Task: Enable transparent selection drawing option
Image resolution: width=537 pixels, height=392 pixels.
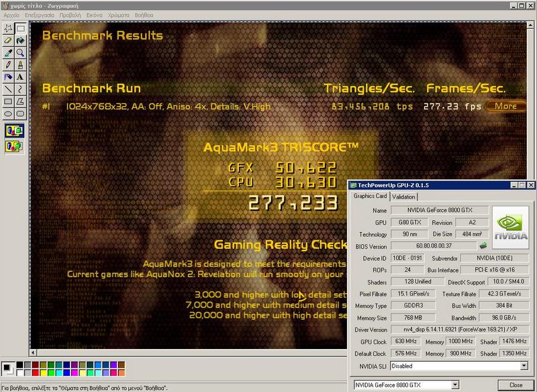Action: click(14, 146)
